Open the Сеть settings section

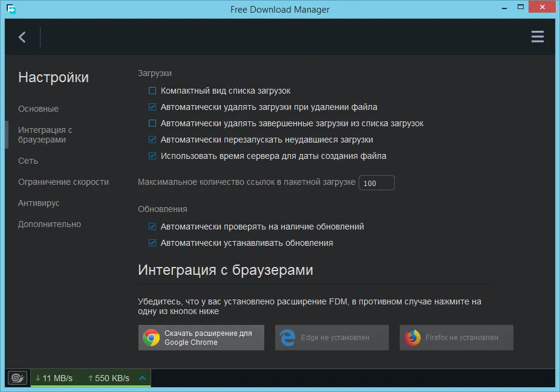click(28, 161)
